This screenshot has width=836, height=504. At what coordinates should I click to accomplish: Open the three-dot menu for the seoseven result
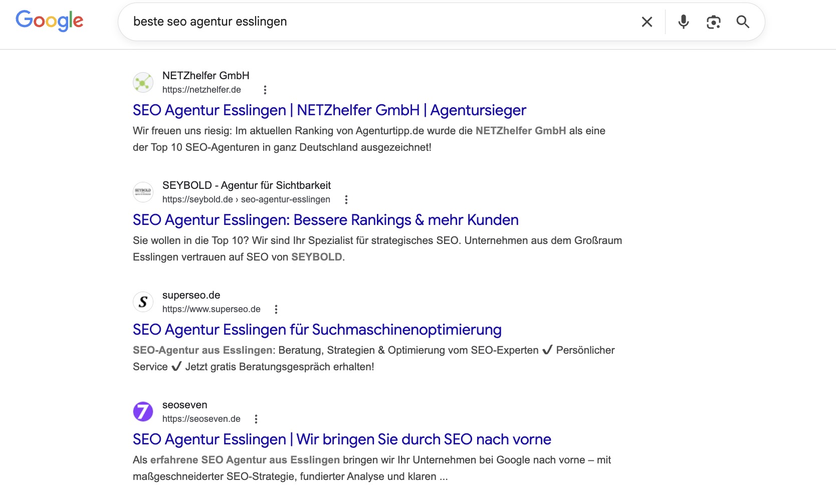[x=257, y=419]
